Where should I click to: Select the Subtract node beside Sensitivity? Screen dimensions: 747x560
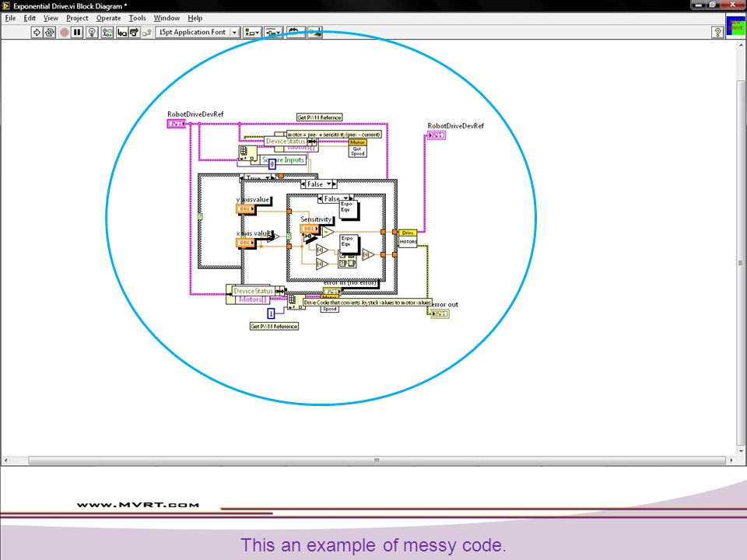328,232
